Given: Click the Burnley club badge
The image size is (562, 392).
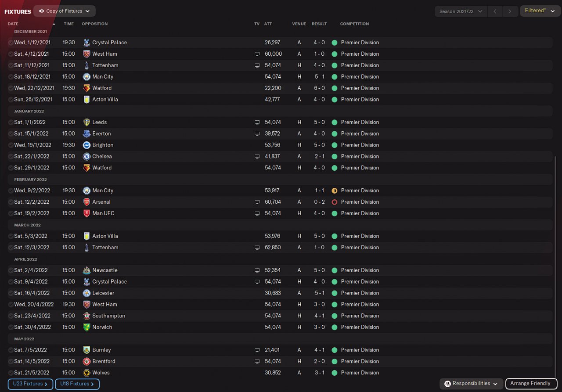Looking at the screenshot, I should click(x=86, y=350).
